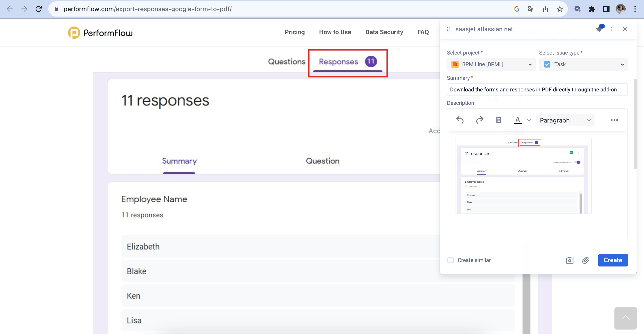Open the more formatting options ellipsis
This screenshot has width=644, height=334.
click(x=614, y=120)
